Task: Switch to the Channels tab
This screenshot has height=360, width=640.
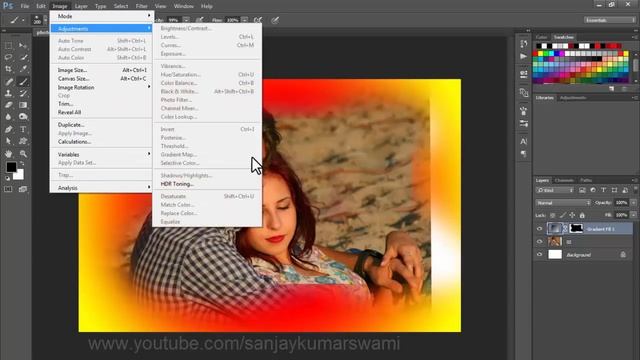Action: click(564, 180)
